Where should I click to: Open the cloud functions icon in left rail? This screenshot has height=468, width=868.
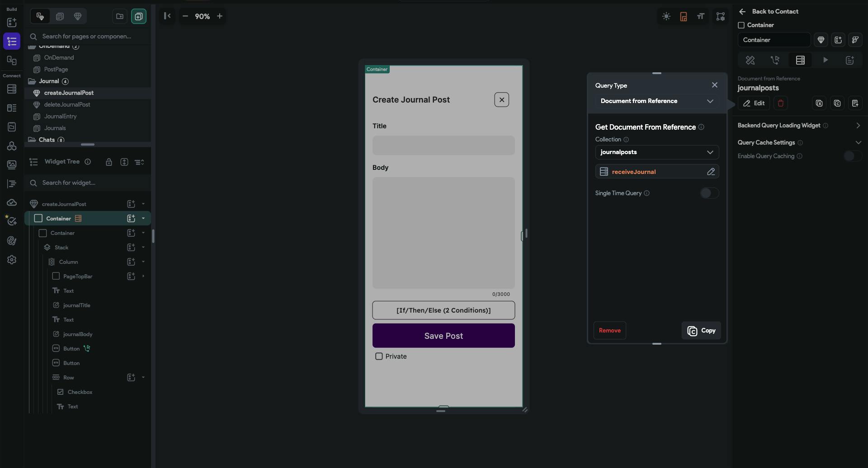point(12,203)
